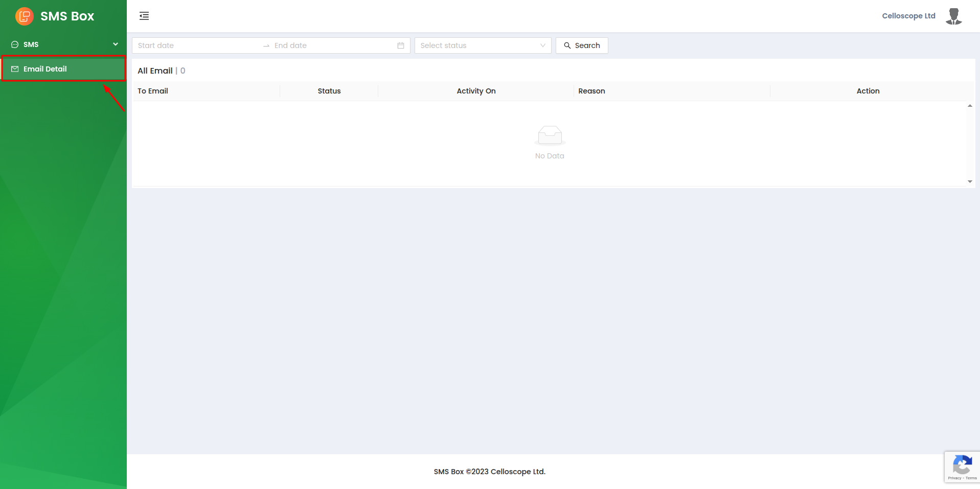The width and height of the screenshot is (980, 489).
Task: Click the Start date field
Action: click(197, 45)
